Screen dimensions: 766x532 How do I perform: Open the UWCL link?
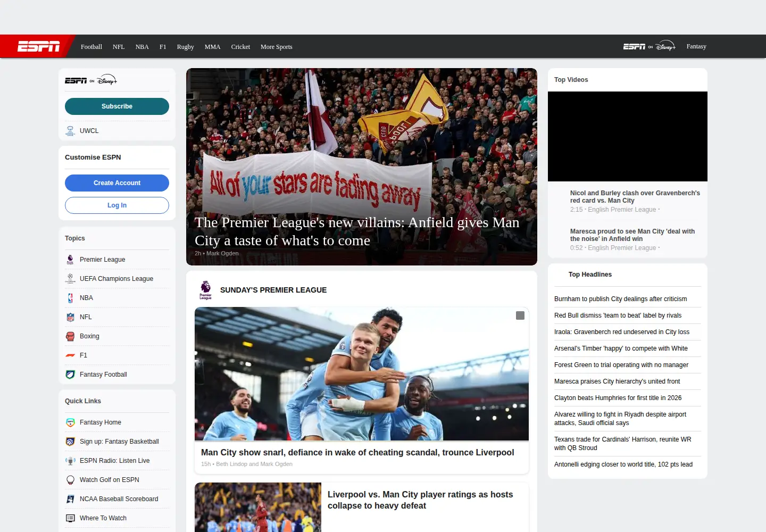[89, 131]
